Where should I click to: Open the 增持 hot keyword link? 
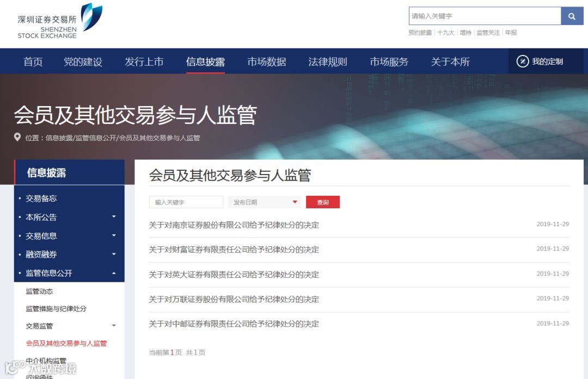(x=465, y=33)
